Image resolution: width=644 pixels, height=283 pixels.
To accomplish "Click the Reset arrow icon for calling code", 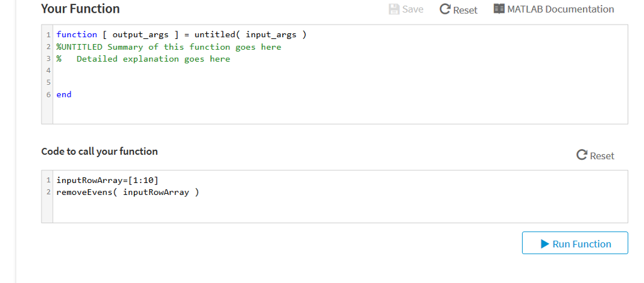I will (582, 155).
